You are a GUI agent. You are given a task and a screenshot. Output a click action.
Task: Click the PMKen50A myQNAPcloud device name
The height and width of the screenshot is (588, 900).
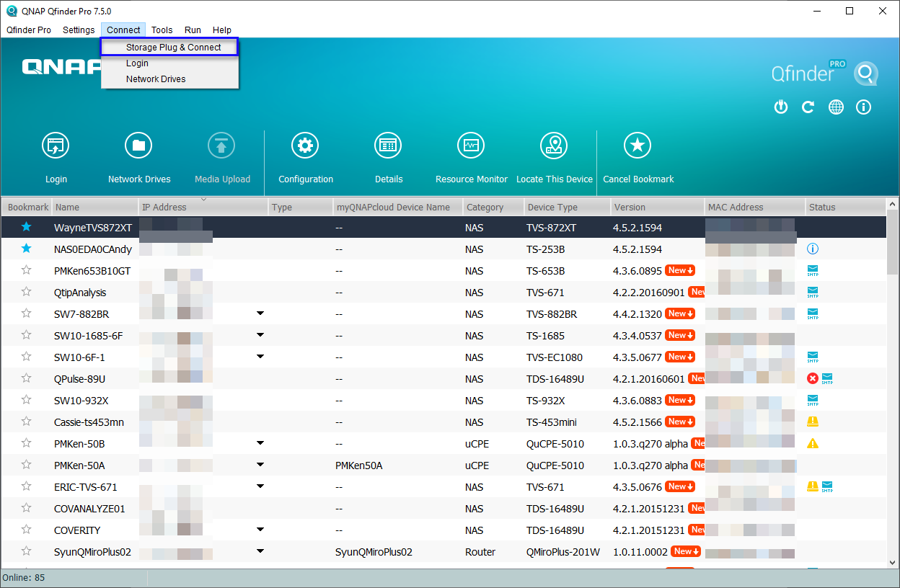pos(359,465)
